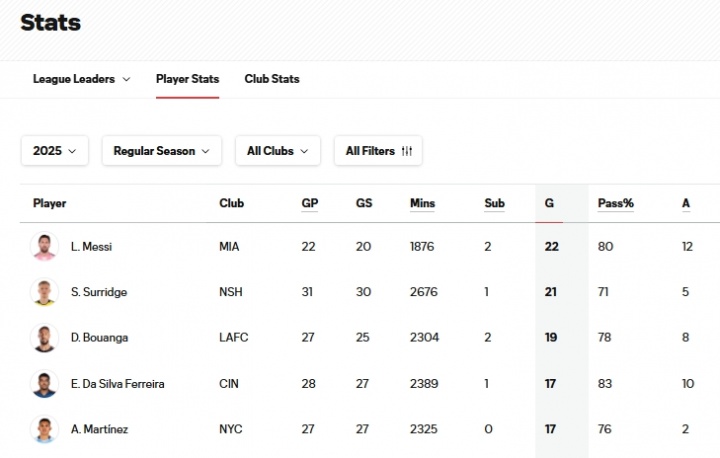
Task: Click S. Surridge's player photo
Action: (45, 292)
